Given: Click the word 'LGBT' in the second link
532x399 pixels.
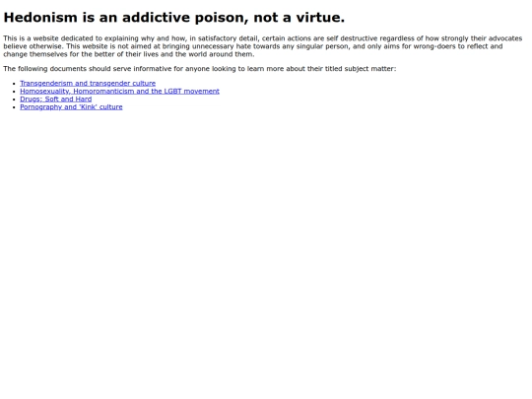Looking at the screenshot, I should (172, 91).
